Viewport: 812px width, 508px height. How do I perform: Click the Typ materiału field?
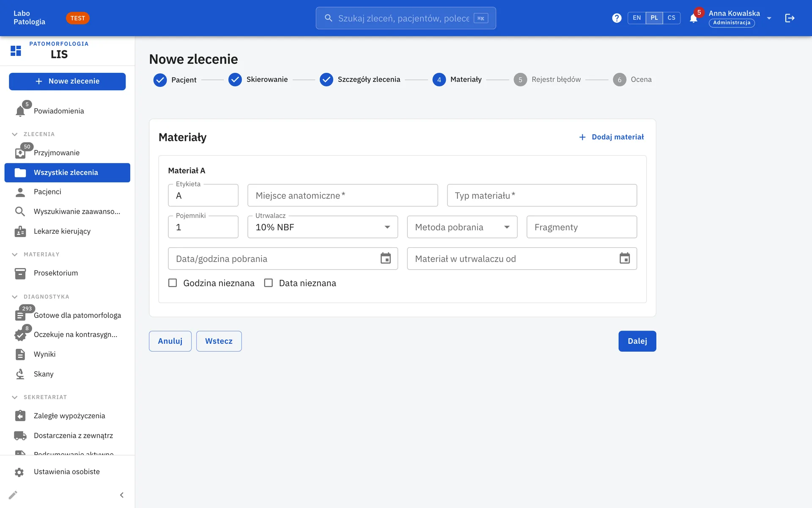(x=542, y=195)
